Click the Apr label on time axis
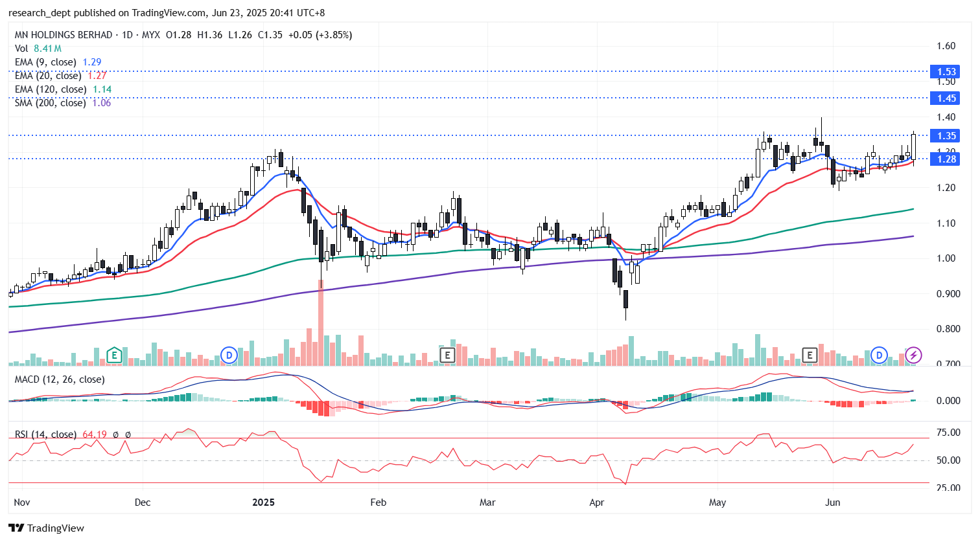980x542 pixels. pos(597,502)
